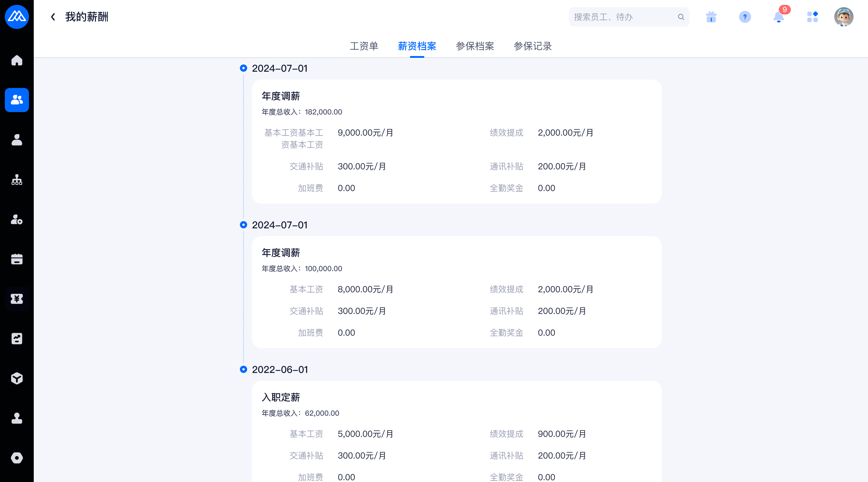The height and width of the screenshot is (482, 868).
Task: Switch to the 工资单 tab
Action: 364,46
